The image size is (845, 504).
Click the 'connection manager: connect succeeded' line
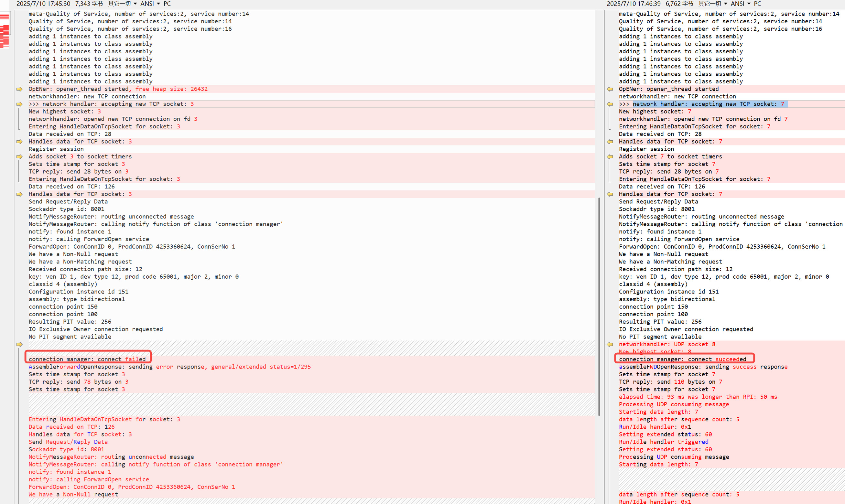coord(682,359)
